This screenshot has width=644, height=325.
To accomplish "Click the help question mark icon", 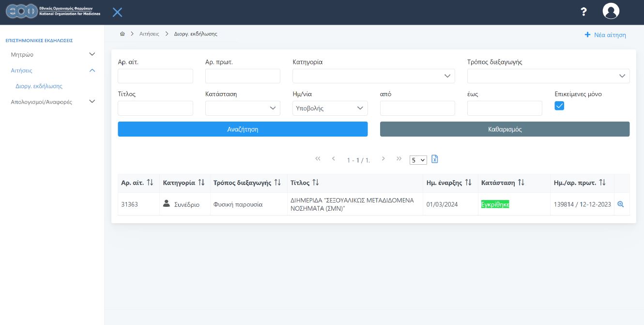I will click(x=584, y=12).
